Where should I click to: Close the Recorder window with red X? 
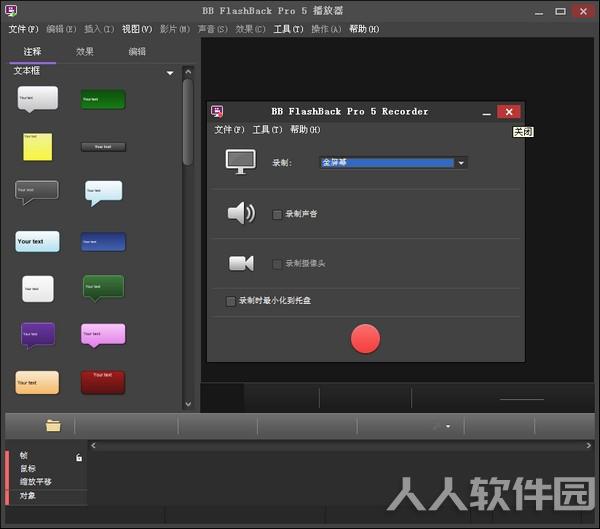(x=509, y=112)
